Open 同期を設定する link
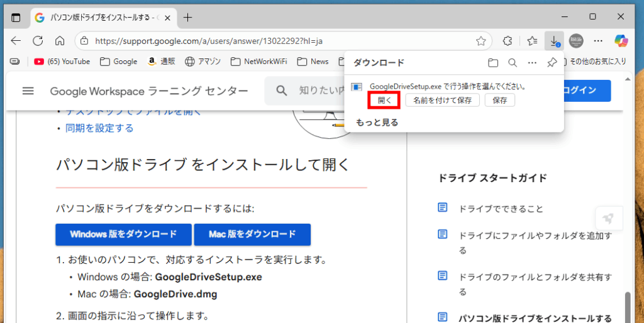 (99, 128)
